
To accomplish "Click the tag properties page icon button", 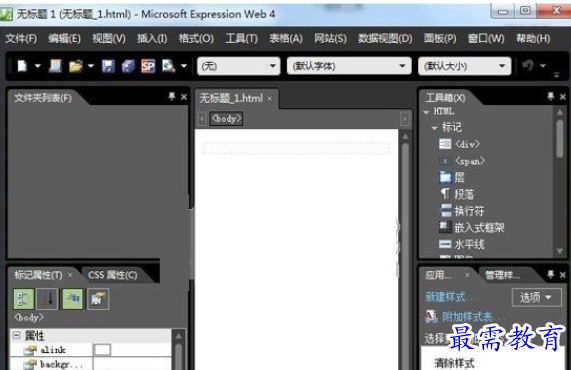I will (98, 299).
